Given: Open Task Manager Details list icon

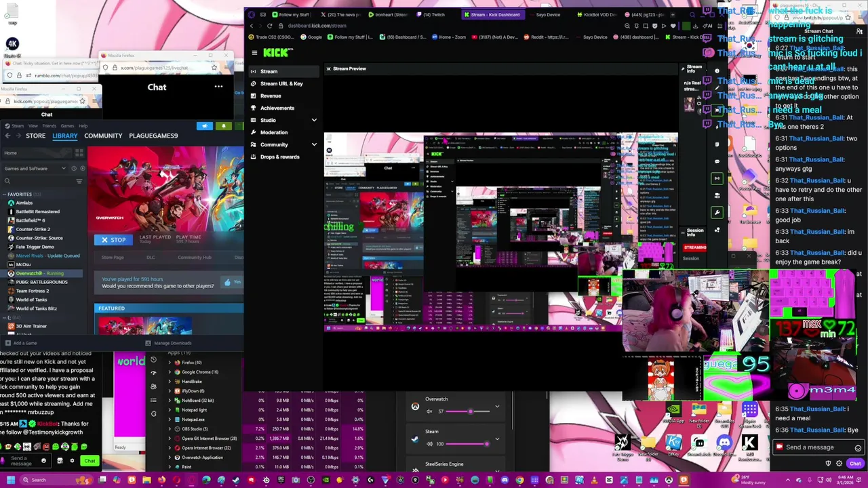Looking at the screenshot, I should click(x=153, y=400).
